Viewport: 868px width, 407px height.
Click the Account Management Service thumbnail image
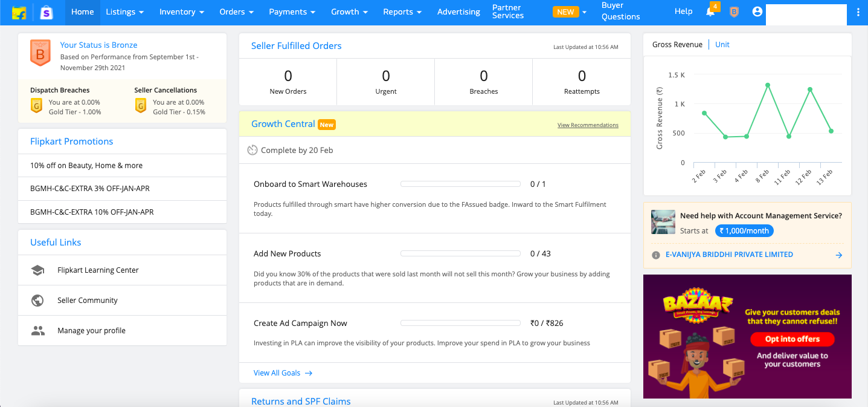click(663, 222)
